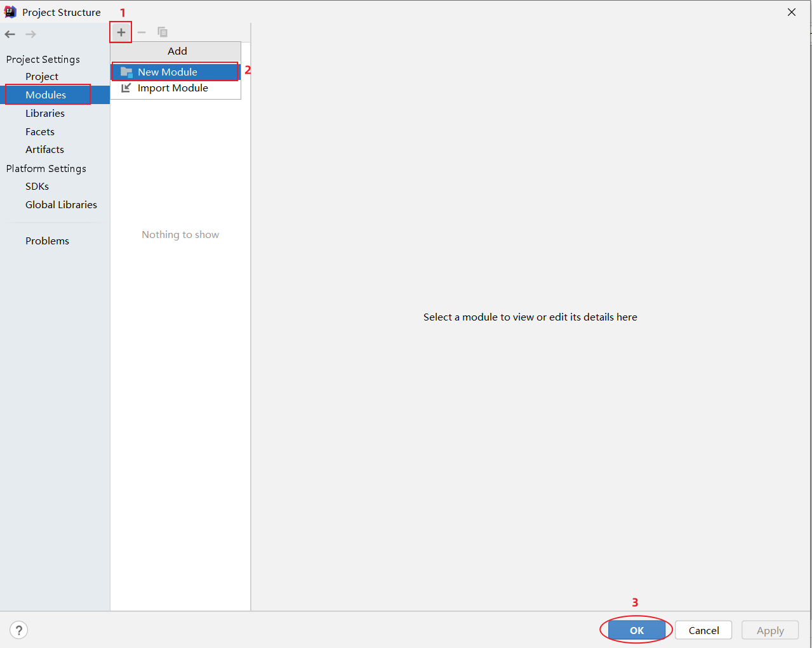Viewport: 812px width, 648px height.
Task: Click the Add (+) toolbar icon
Action: click(x=120, y=32)
